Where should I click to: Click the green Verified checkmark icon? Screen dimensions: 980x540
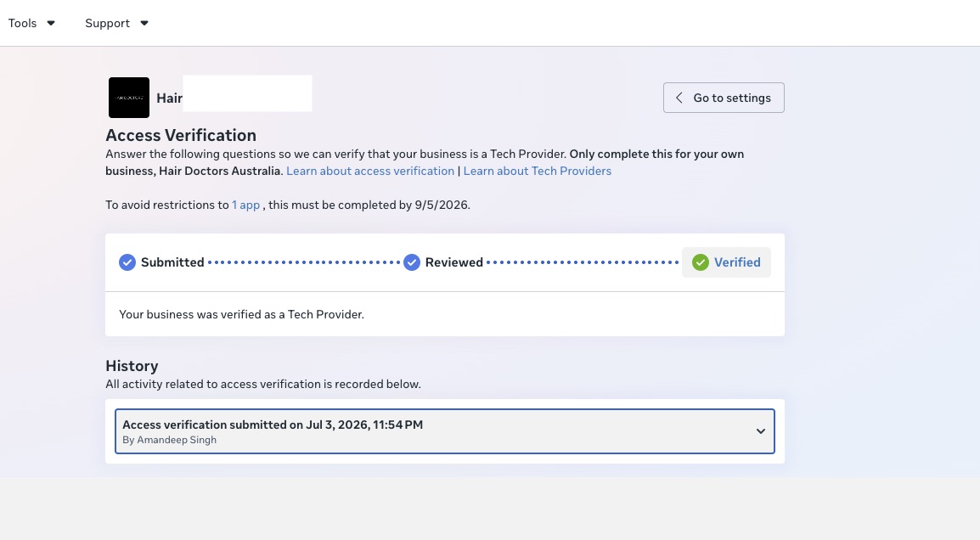tap(700, 262)
